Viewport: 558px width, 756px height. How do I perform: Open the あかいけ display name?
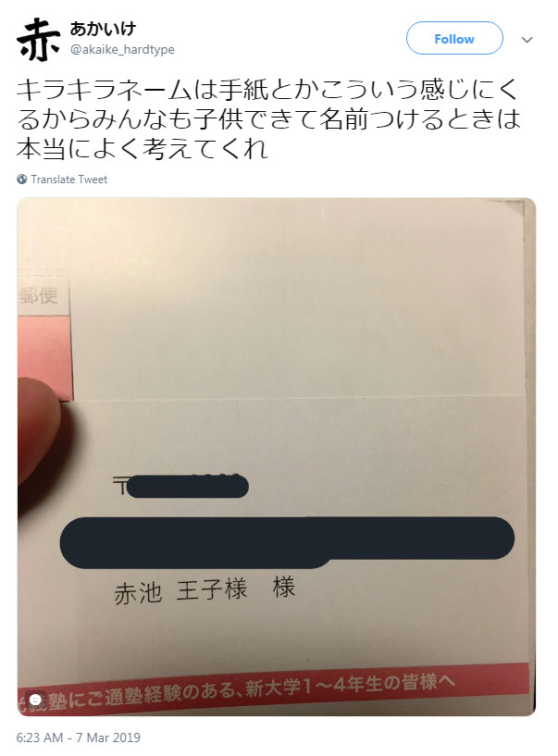(x=104, y=29)
